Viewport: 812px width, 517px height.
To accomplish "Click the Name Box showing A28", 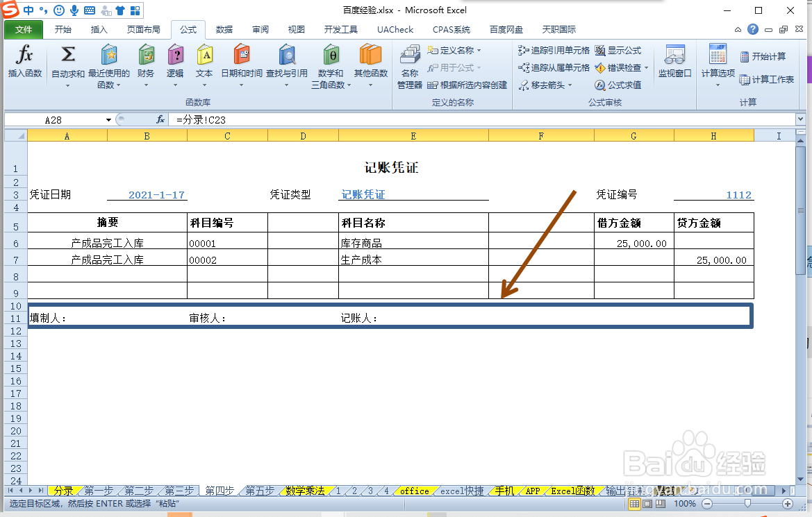I will coord(54,120).
